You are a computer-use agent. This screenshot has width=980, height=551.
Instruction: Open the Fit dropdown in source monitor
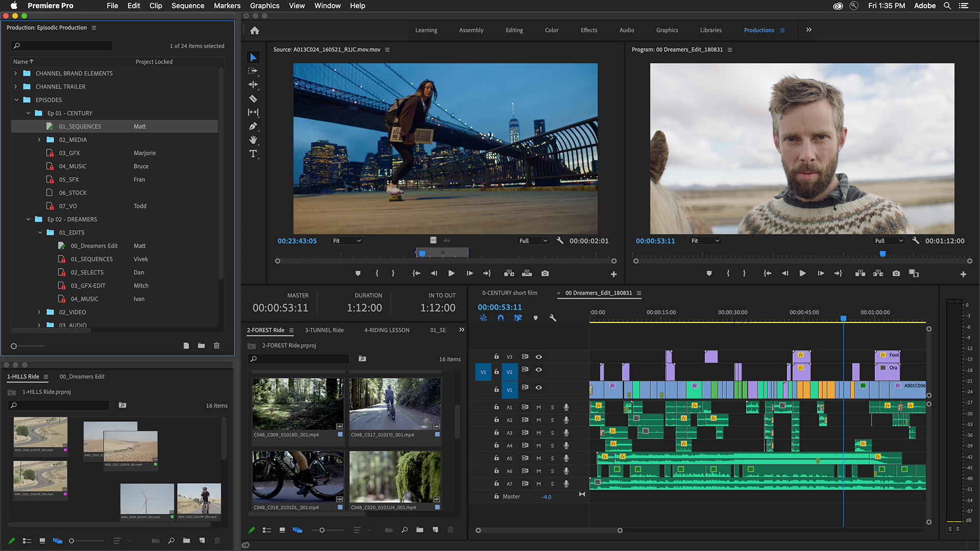pos(346,241)
